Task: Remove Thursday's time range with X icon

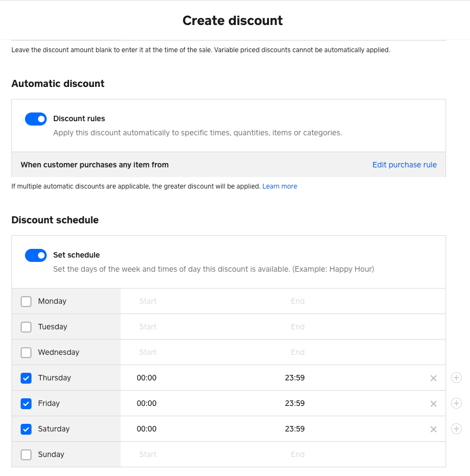Action: click(434, 378)
